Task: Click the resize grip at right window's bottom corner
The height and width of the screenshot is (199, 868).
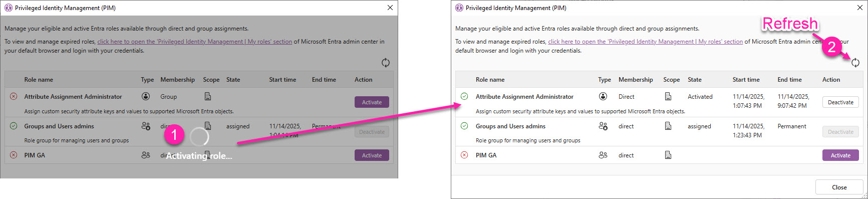Action: (864, 196)
